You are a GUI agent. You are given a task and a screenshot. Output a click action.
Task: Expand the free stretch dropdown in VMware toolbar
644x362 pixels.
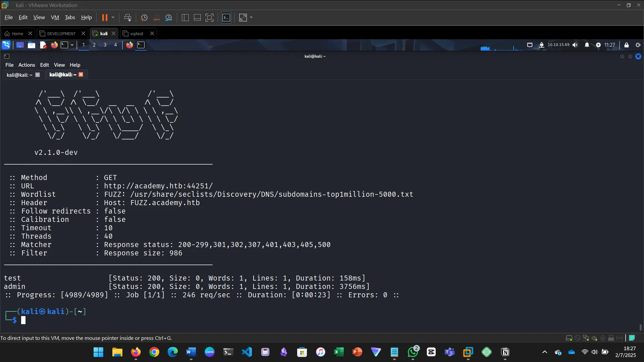tap(251, 17)
